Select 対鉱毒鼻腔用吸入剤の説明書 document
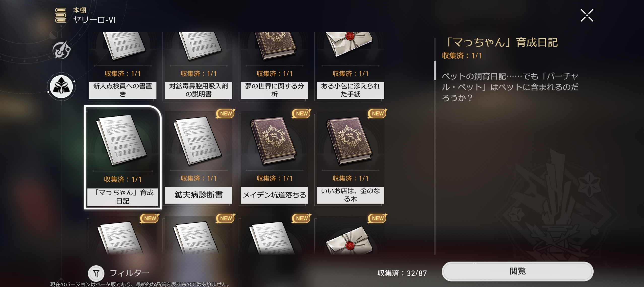Screen dimensions: 644x287 coord(199,66)
